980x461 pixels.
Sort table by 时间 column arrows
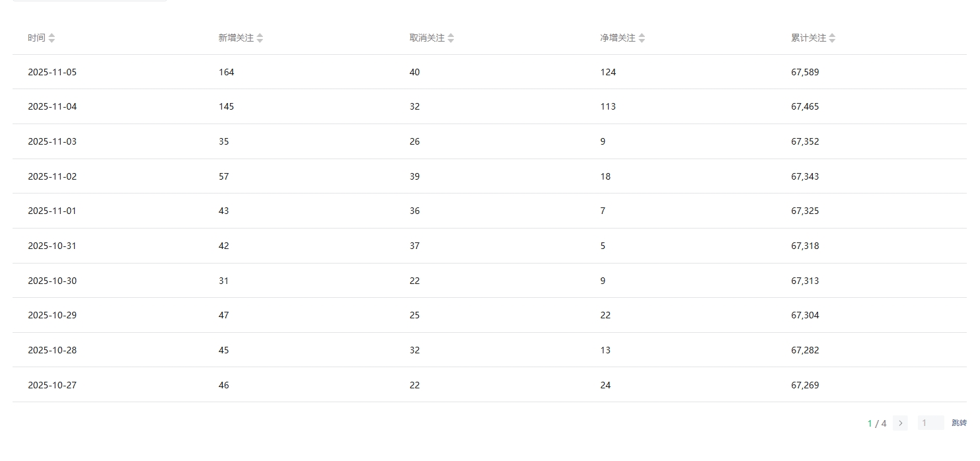click(x=52, y=38)
